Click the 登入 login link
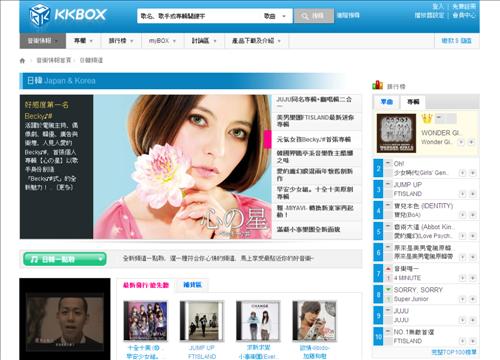 coord(438,6)
